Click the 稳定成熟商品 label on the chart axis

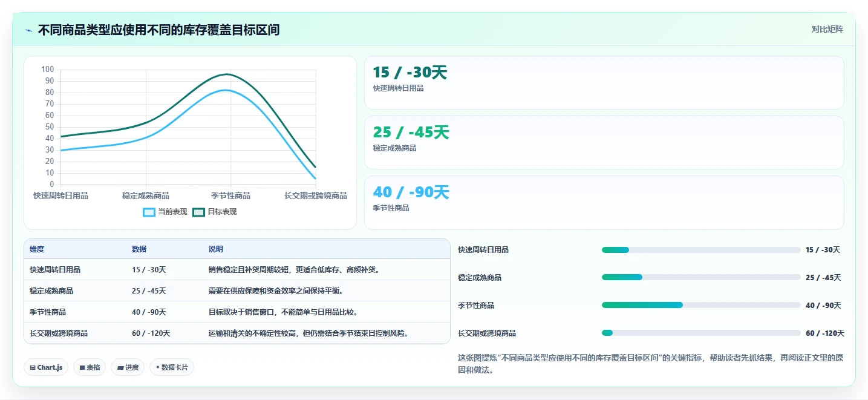click(146, 195)
